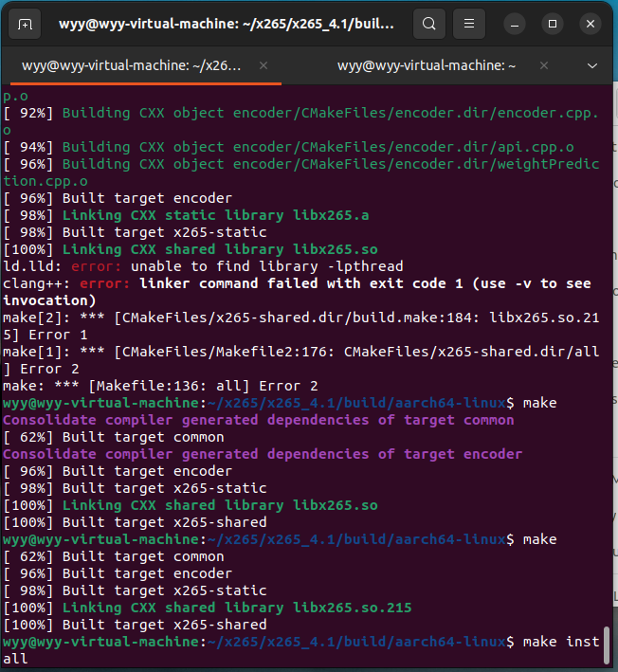Screen dimensions: 618x672
Task: Switch to the second wyy@wyy-virtual-machine: ~ tab
Action: pos(427,65)
